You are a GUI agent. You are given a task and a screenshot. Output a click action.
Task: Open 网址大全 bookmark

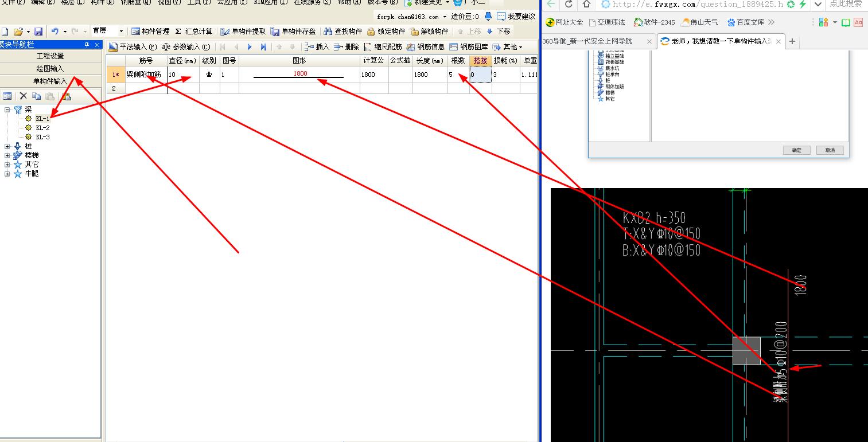click(564, 22)
